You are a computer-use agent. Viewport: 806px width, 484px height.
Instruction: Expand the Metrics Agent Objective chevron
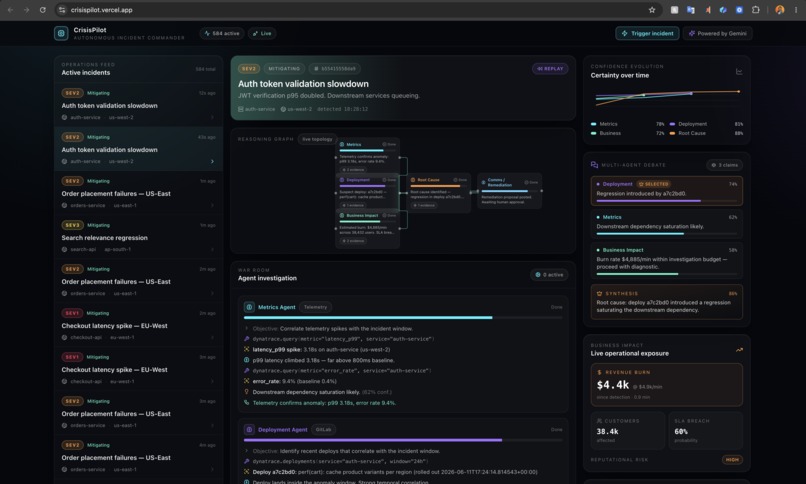click(247, 328)
